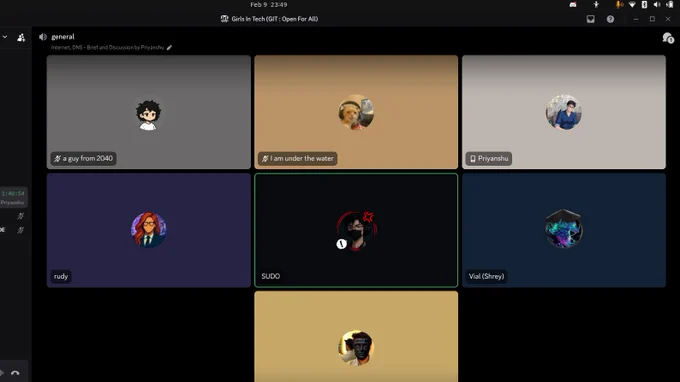Click the 'I am under the water' label
This screenshot has height=382, width=680.
point(298,159)
